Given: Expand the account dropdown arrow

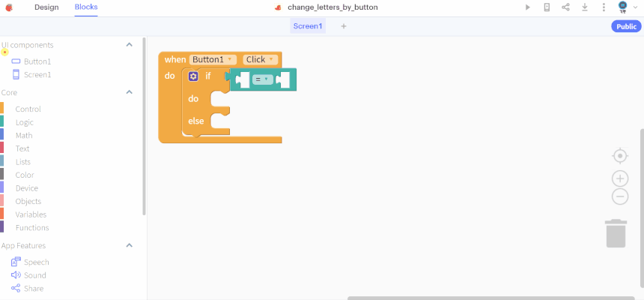Looking at the screenshot, I should coord(635,7).
